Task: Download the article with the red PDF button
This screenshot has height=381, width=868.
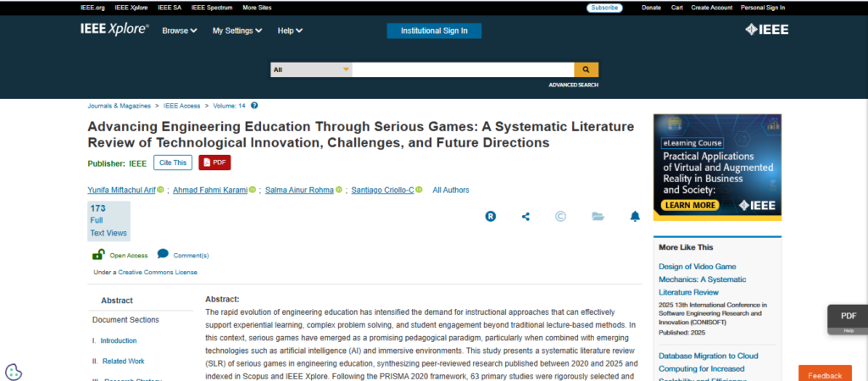Action: pos(214,163)
